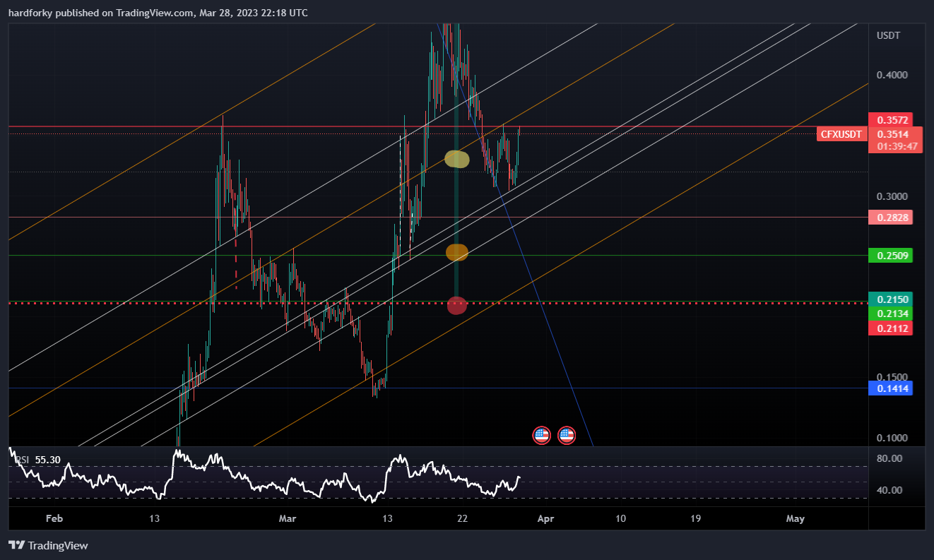Click the CFXUSDT symbol price label

coord(841,133)
